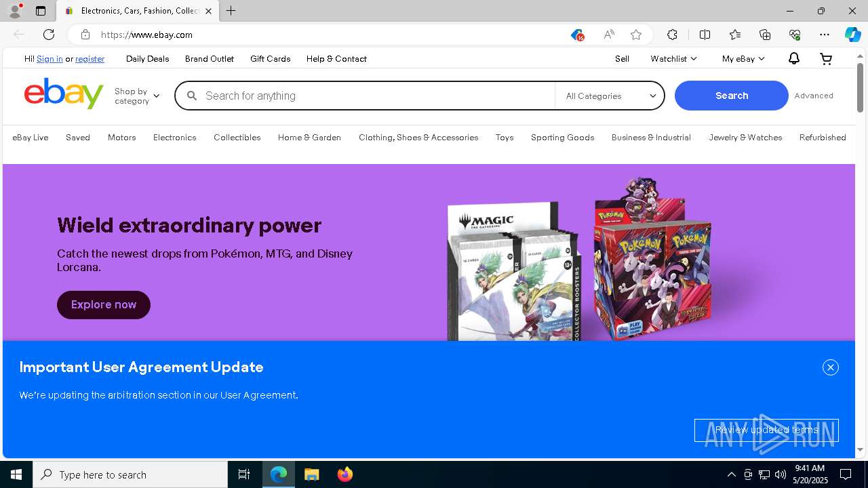Open Advanced search link
868x488 pixels.
814,96
